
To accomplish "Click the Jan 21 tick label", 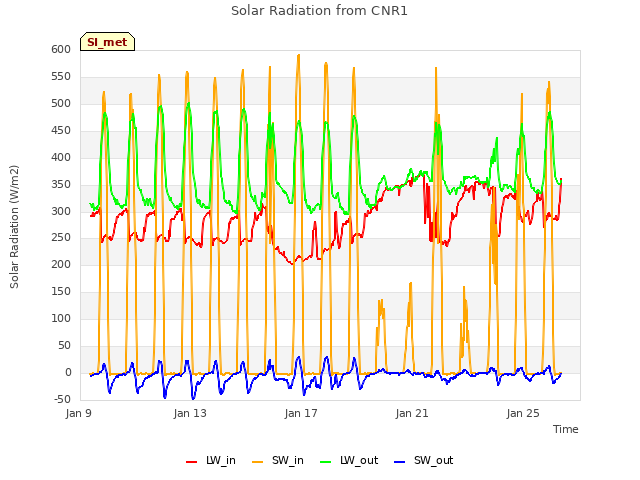I will pyautogui.click(x=412, y=413).
